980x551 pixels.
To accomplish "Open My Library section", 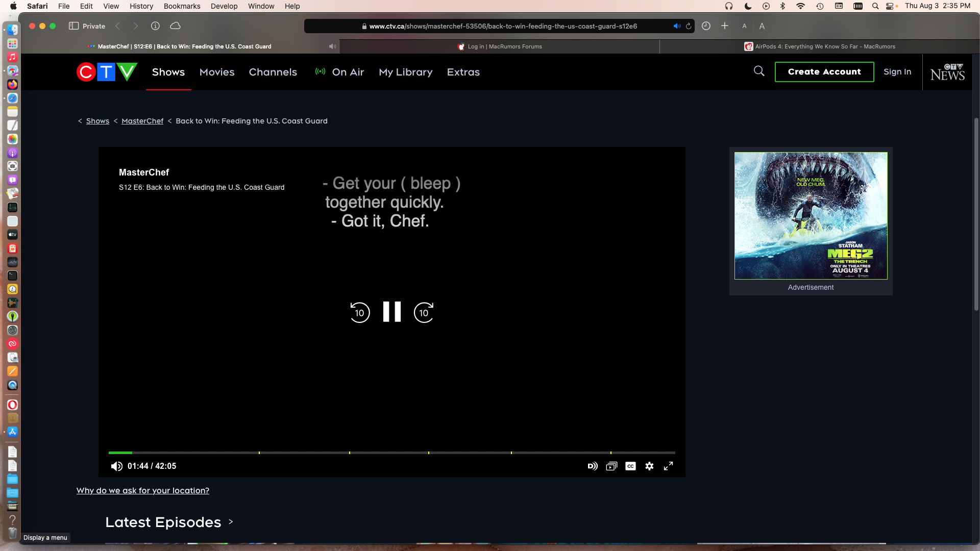I will [406, 72].
